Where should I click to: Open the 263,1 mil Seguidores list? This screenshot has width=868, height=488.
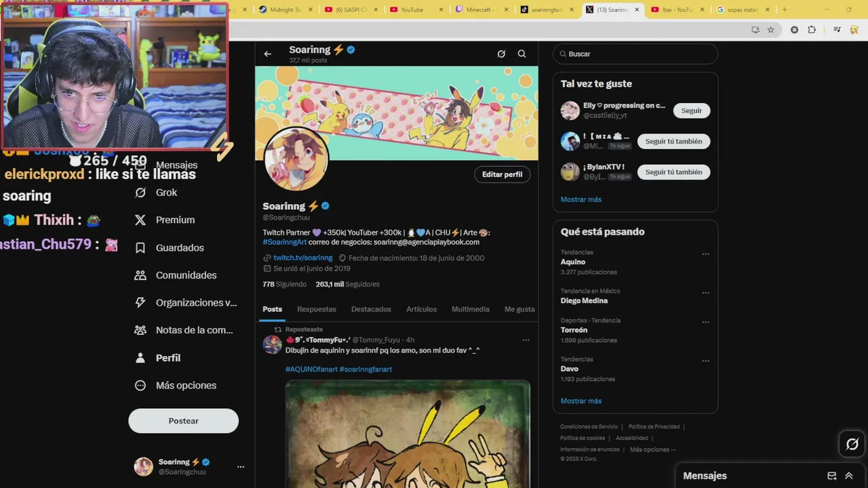click(347, 284)
